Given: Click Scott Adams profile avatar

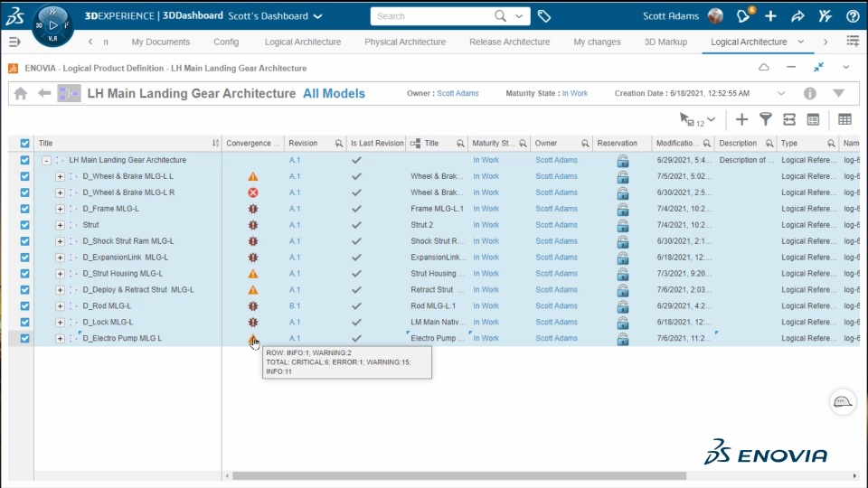Looking at the screenshot, I should point(715,16).
